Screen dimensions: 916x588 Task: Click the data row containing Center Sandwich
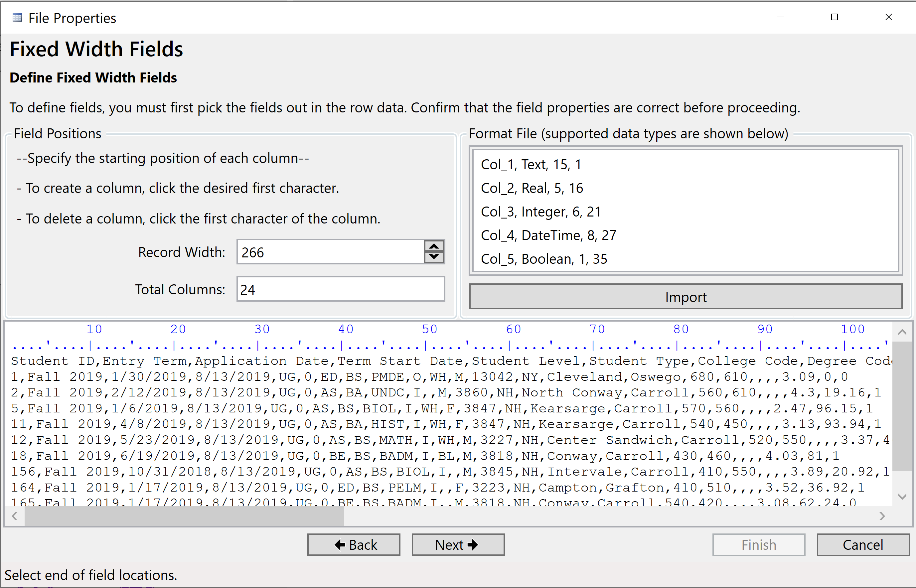pos(451,440)
